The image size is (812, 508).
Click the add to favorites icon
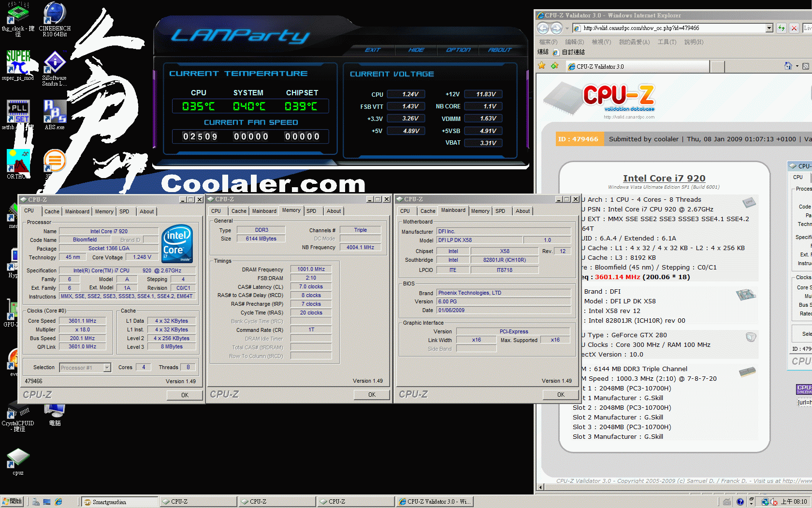(x=554, y=66)
